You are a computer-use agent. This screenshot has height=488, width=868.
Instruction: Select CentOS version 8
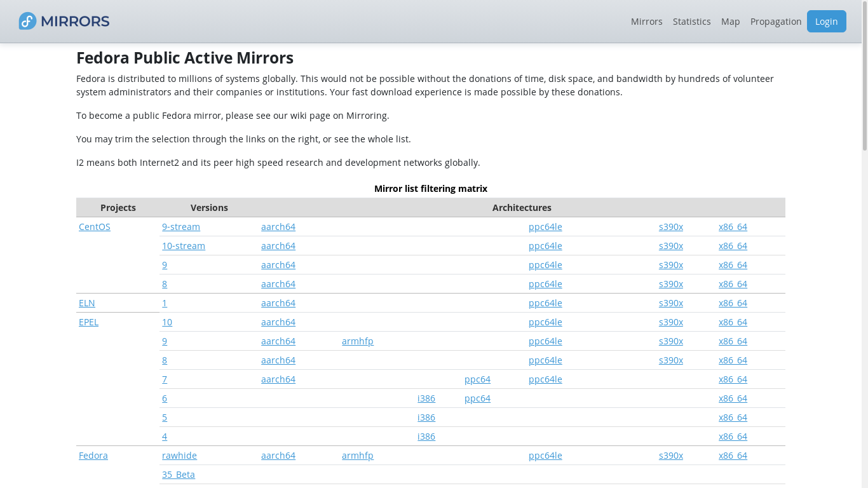coord(165,284)
